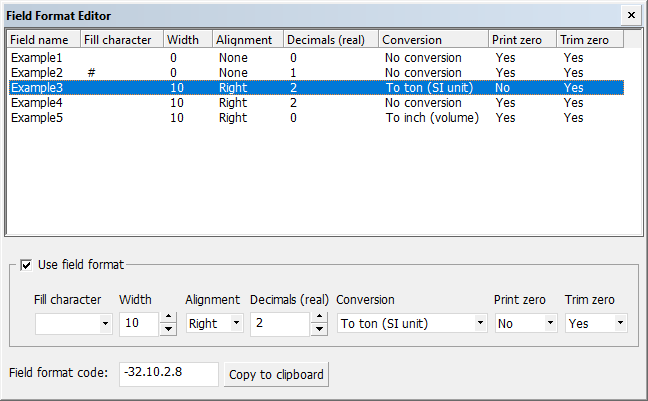
Task: Close the Field Format Editor dialog
Action: coord(630,16)
